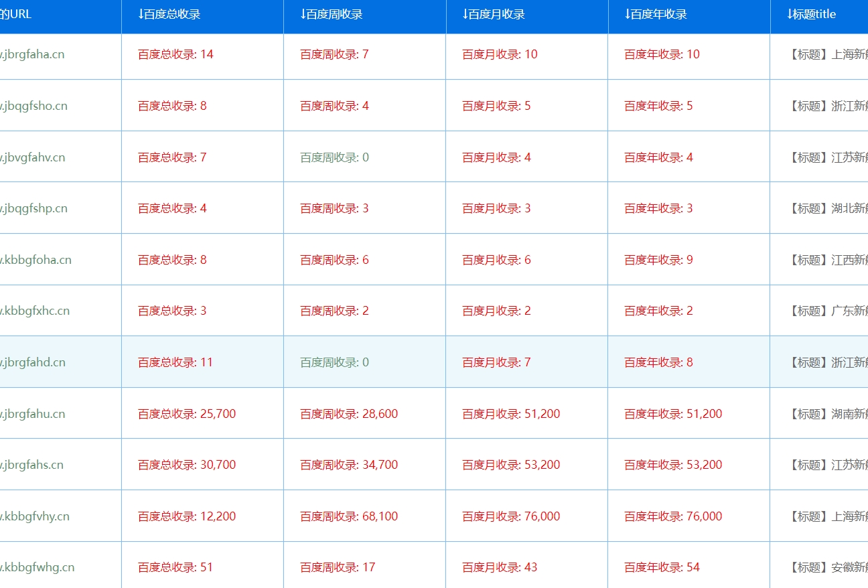Select cell 百度周收录: 17
The image size is (868, 588).
point(338,567)
